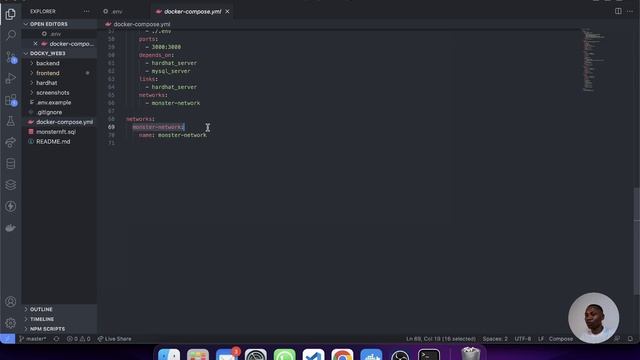Change language mode via Compose indicator
640x360 pixels.
pos(561,339)
